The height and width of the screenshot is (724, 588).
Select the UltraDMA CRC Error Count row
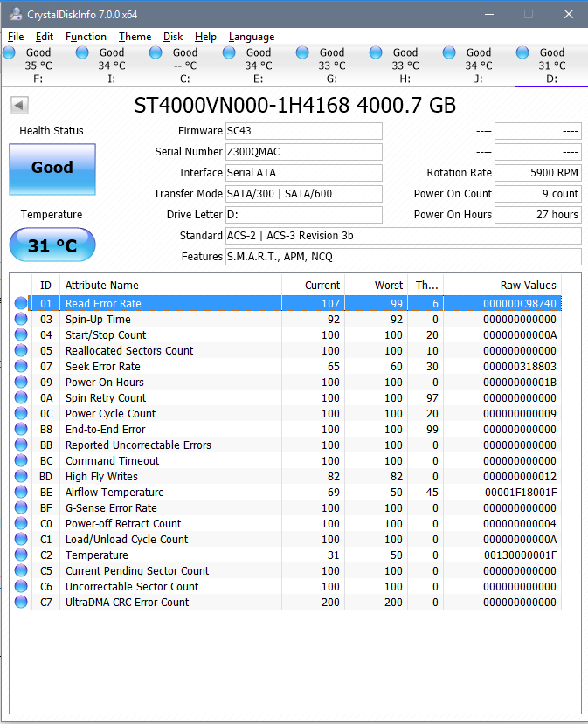286,602
